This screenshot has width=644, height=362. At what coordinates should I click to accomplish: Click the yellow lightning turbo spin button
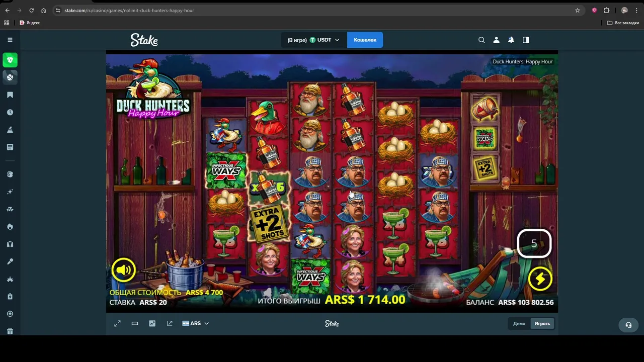pyautogui.click(x=540, y=279)
